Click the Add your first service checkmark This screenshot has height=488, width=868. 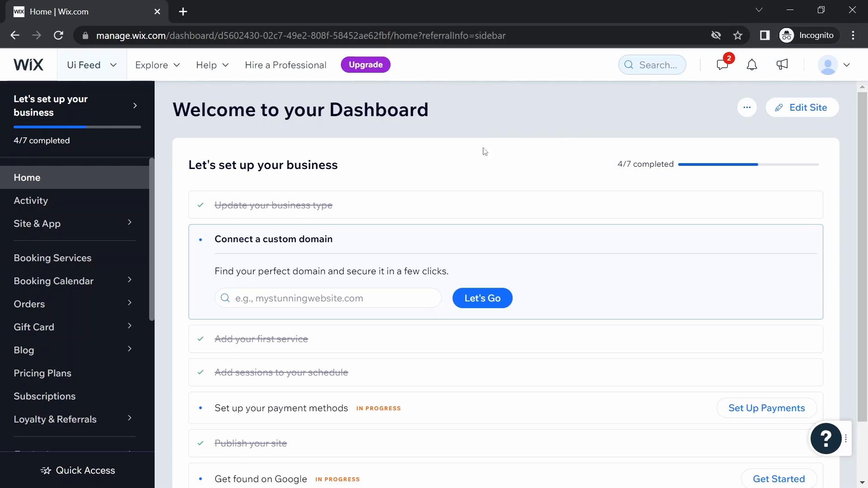click(x=200, y=339)
